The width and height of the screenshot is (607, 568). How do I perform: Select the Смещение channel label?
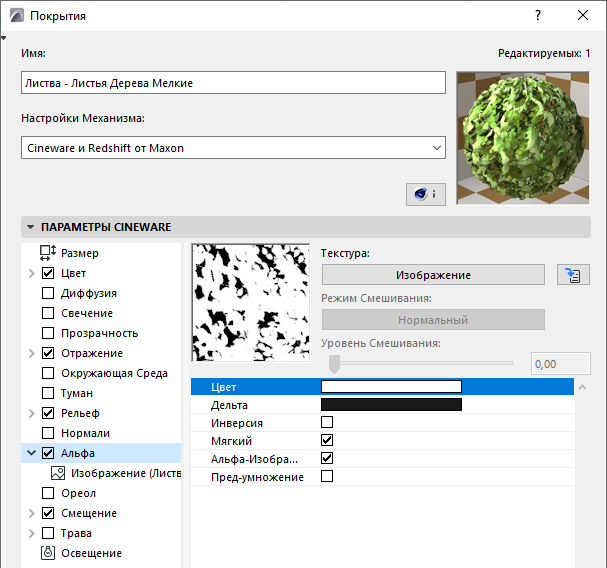pos(89,513)
